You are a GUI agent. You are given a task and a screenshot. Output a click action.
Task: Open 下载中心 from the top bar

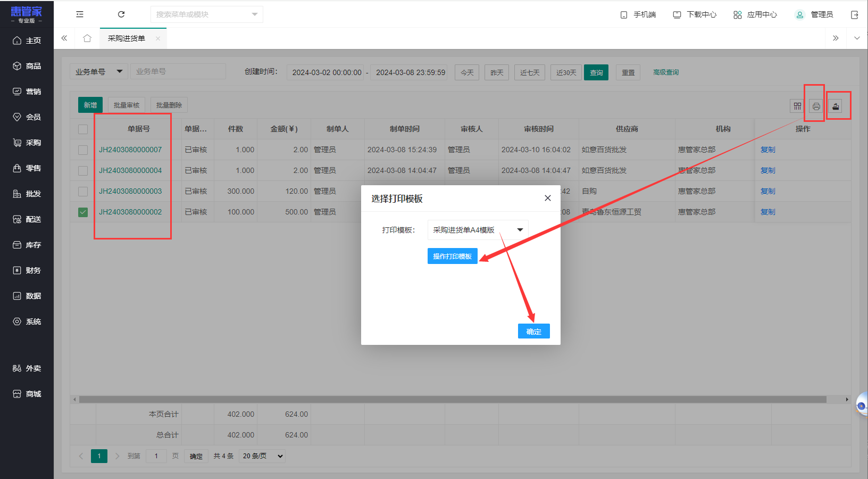point(695,15)
